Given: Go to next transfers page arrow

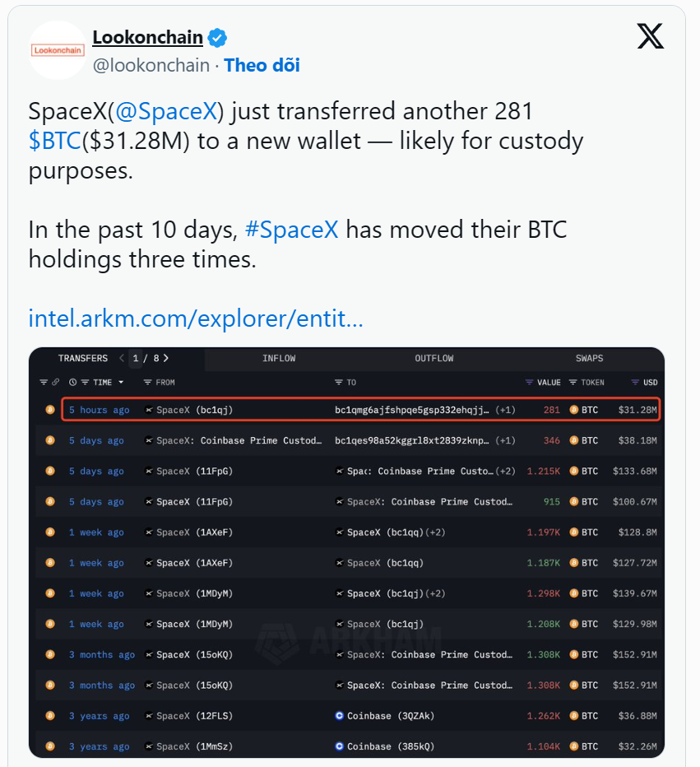Looking at the screenshot, I should 166,358.
